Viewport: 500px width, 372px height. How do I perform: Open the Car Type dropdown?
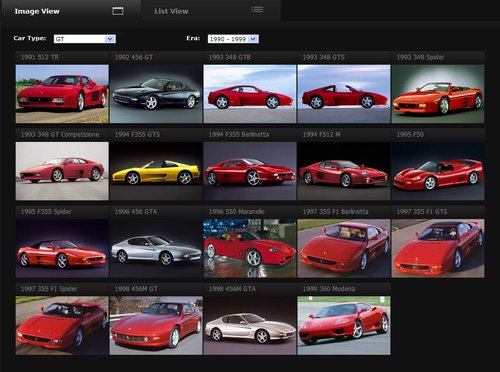(x=85, y=39)
